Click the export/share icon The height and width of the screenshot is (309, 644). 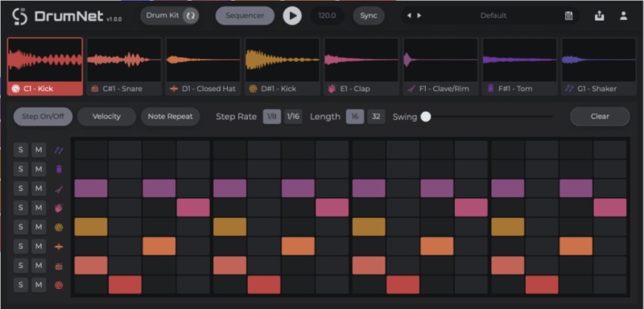[600, 16]
